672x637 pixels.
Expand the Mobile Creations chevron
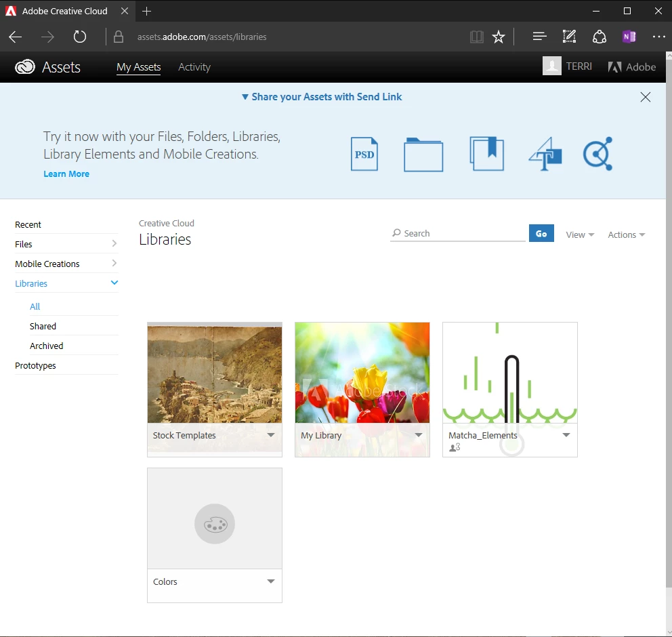114,263
